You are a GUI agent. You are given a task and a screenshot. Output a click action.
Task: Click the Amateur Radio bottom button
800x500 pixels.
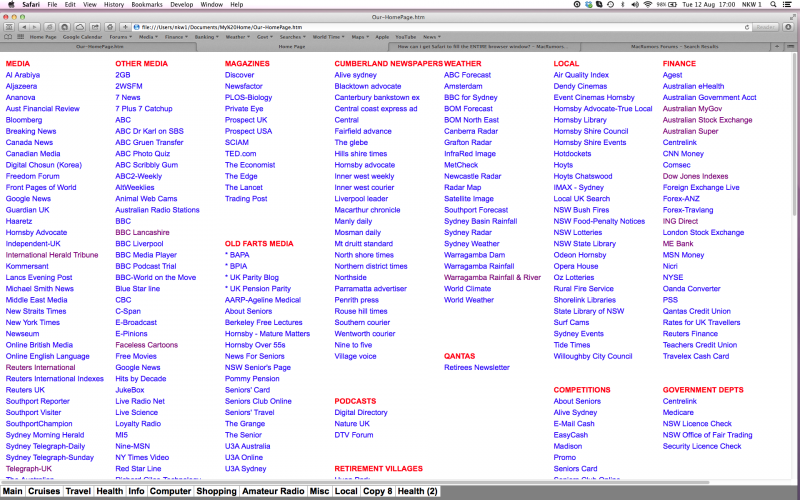pos(273,491)
